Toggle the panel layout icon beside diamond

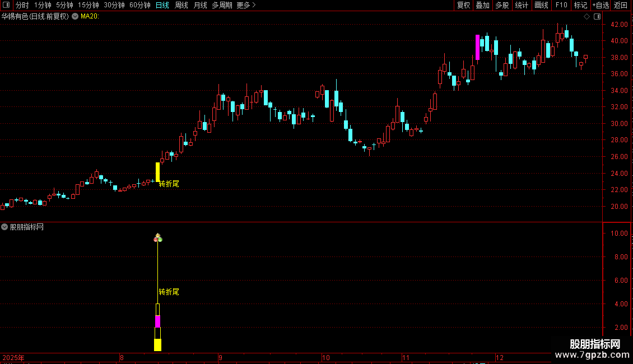pos(597,16)
